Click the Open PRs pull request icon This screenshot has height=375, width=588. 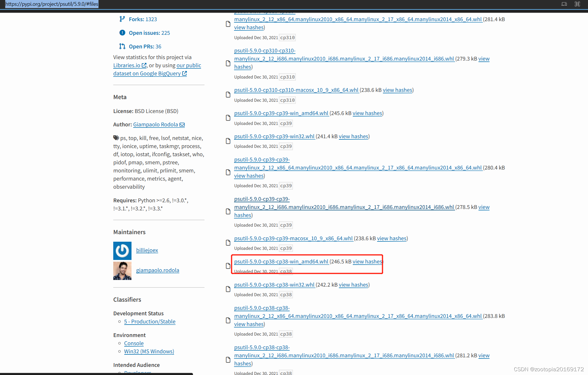(122, 46)
